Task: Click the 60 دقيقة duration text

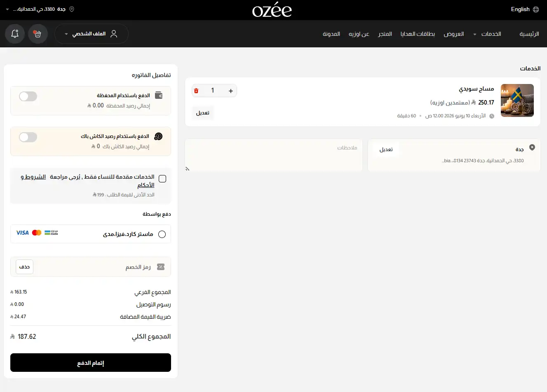Action: [406, 116]
